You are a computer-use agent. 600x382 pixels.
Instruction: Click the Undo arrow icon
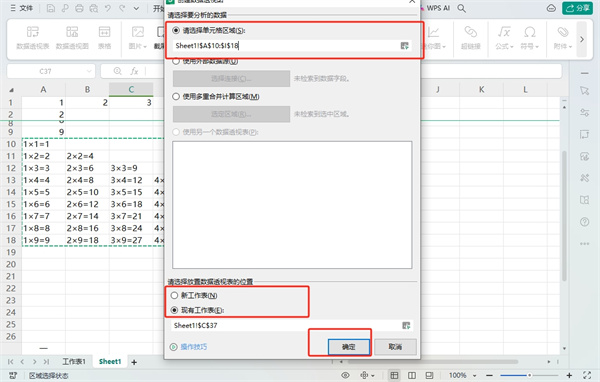[108, 8]
